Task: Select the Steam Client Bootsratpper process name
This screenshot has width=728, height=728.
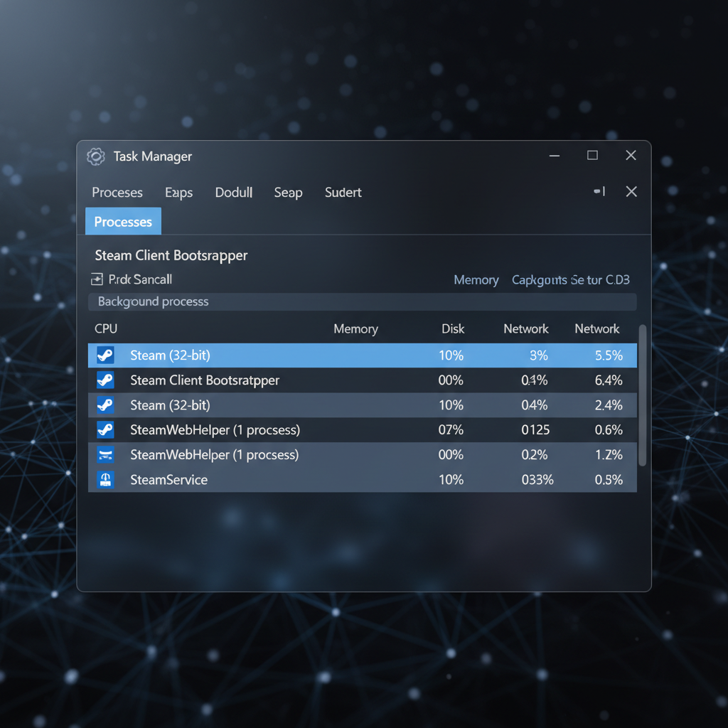Action: [205, 380]
